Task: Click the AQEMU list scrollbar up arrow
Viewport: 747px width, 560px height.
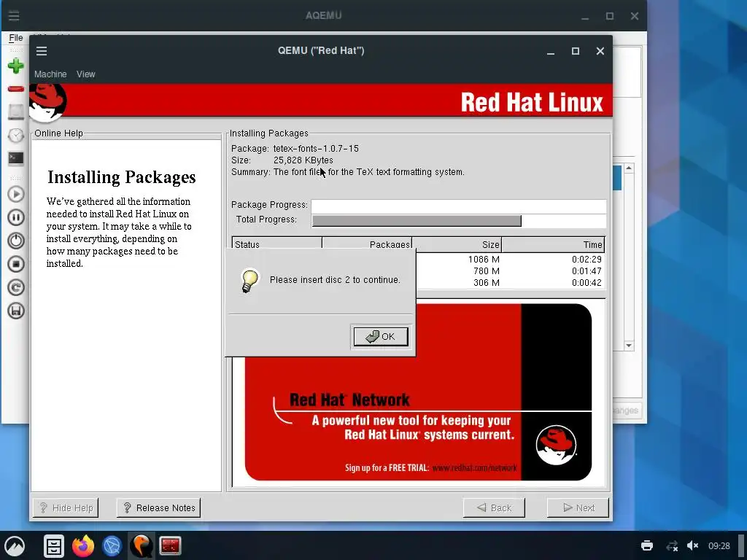Action: 629,168
